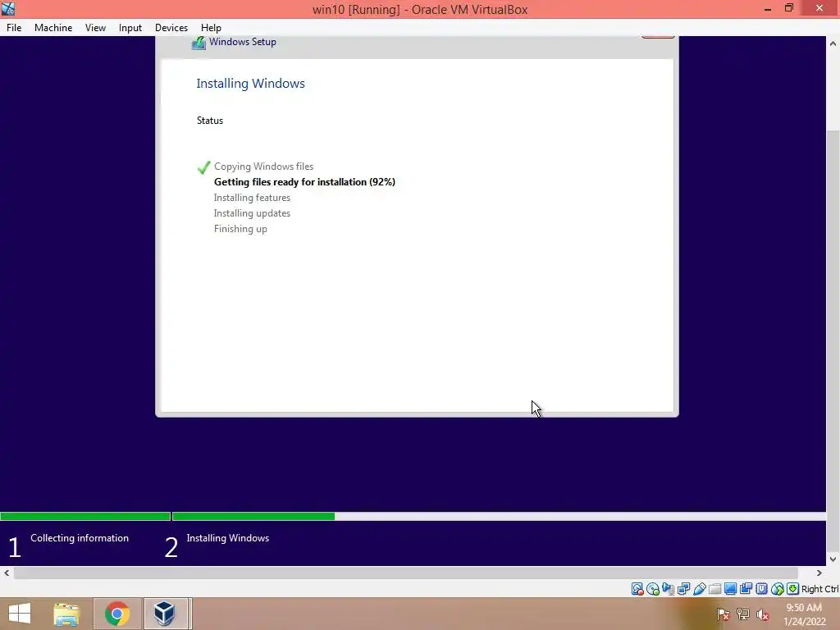This screenshot has height=630, width=840.
Task: Open the Devices menu
Action: (171, 28)
